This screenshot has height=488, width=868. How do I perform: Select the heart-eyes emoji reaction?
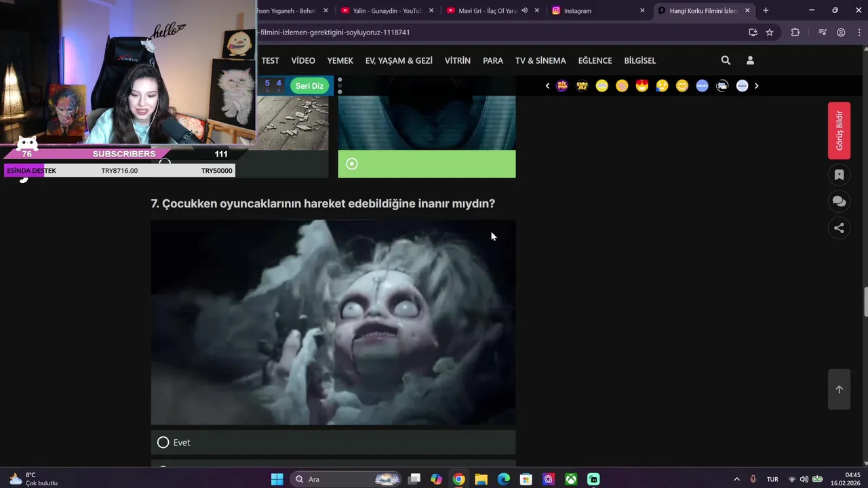(x=642, y=85)
